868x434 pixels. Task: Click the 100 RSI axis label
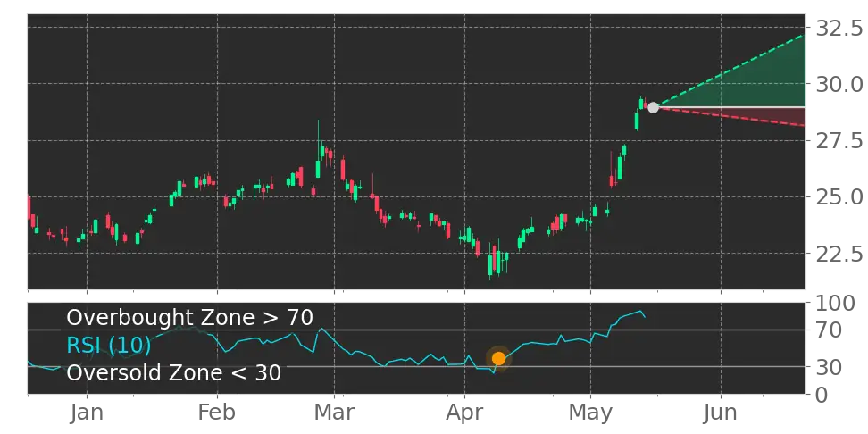[835, 304]
